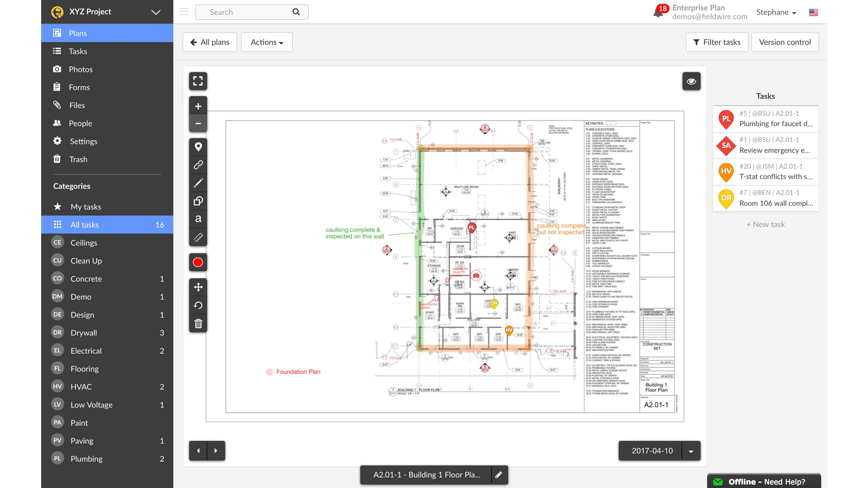Image resolution: width=868 pixels, height=488 pixels.
Task: Open Tasks in the sidebar
Action: [107, 51]
